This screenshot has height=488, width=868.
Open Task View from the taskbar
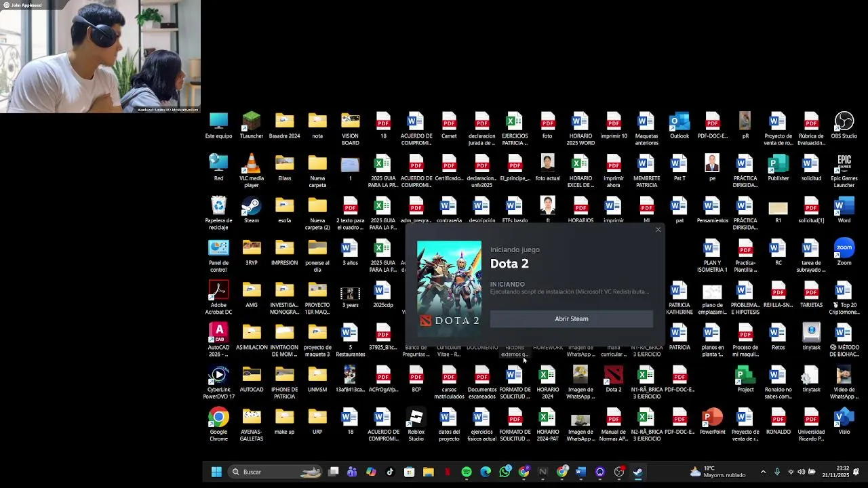coord(333,472)
